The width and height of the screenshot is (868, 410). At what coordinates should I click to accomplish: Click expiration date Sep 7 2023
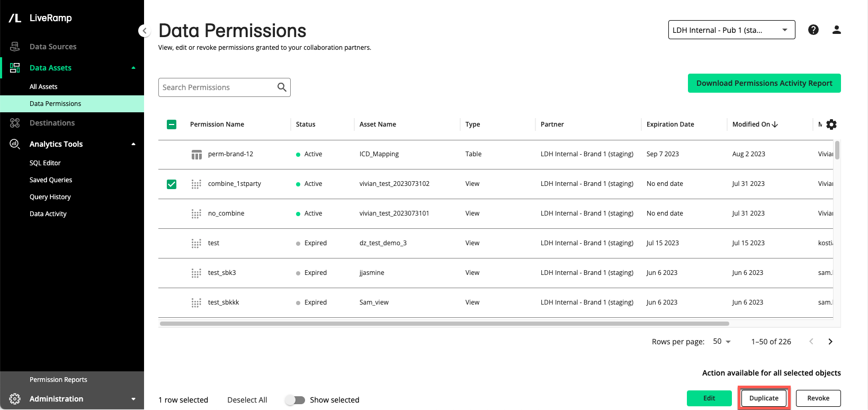pos(663,154)
